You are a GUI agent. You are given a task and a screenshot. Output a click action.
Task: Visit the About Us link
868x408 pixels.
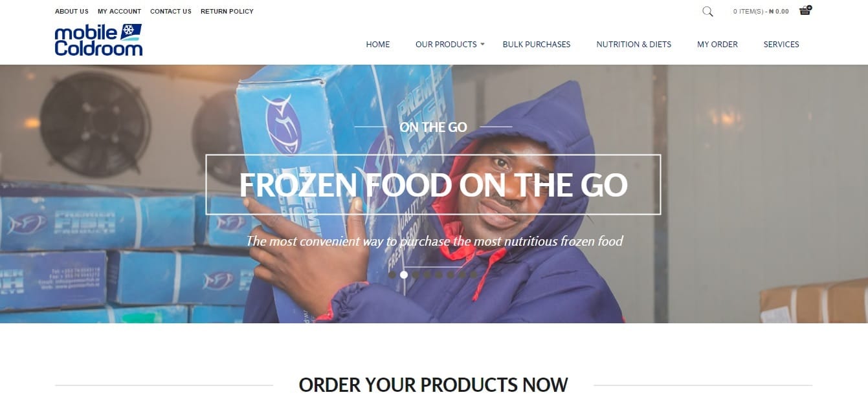click(72, 12)
